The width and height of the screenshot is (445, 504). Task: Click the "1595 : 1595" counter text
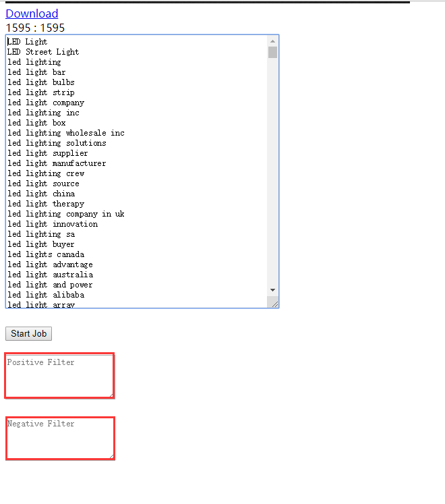click(x=35, y=28)
